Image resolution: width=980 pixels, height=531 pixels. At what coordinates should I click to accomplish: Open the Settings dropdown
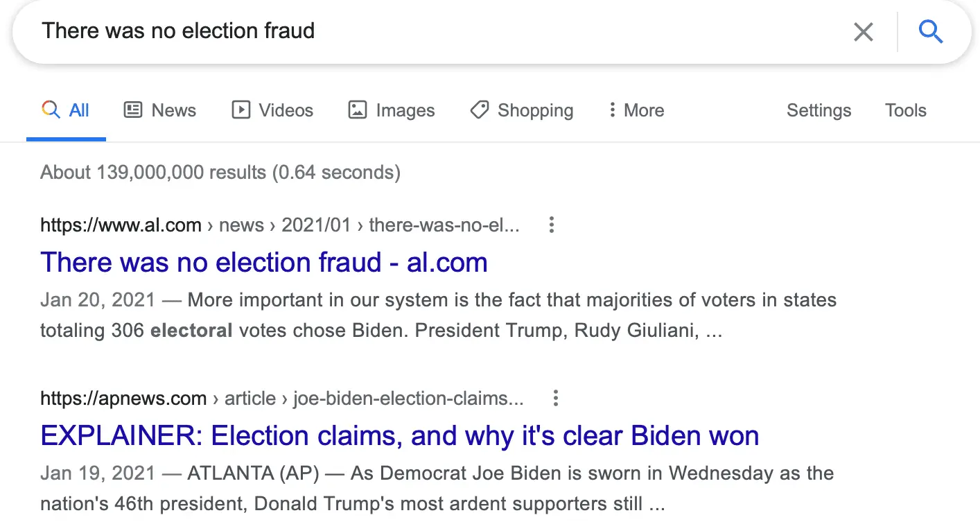point(819,110)
